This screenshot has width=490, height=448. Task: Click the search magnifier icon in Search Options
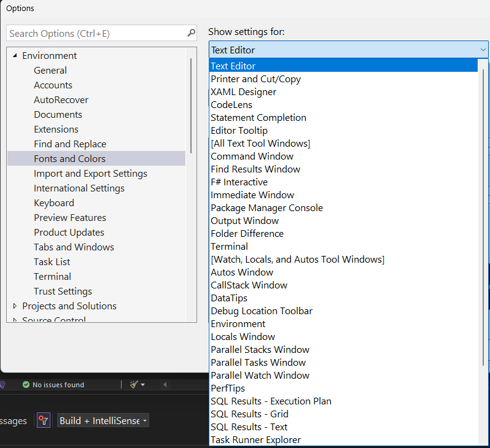point(191,33)
